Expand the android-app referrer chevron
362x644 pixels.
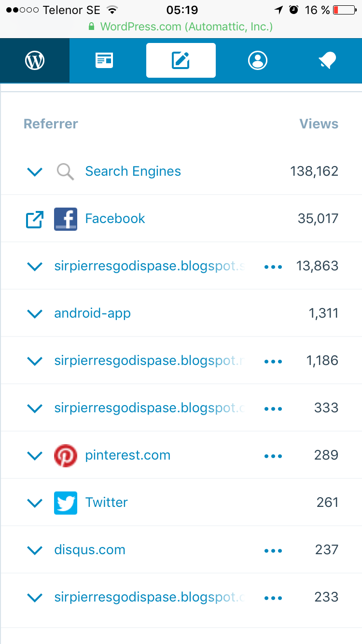click(35, 314)
